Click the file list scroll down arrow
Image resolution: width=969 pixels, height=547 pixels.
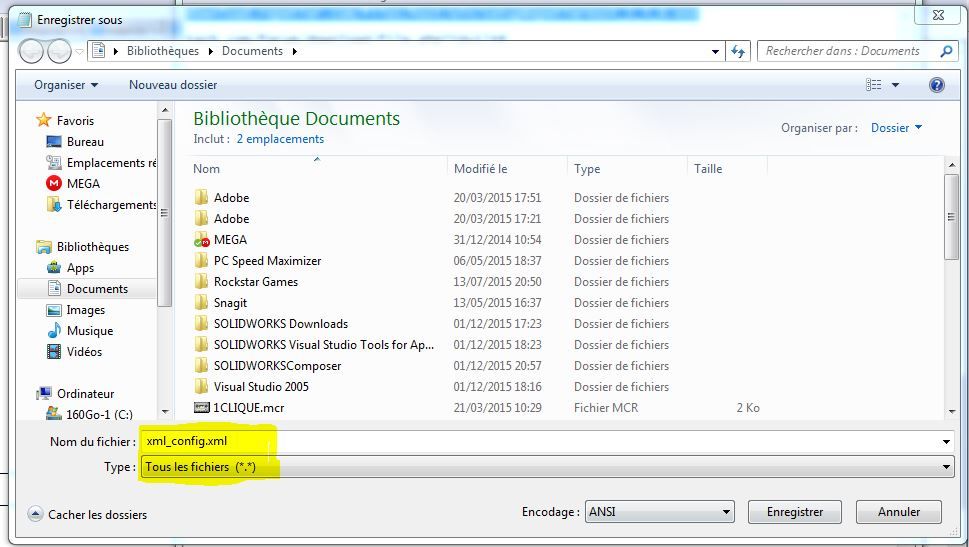[x=950, y=412]
